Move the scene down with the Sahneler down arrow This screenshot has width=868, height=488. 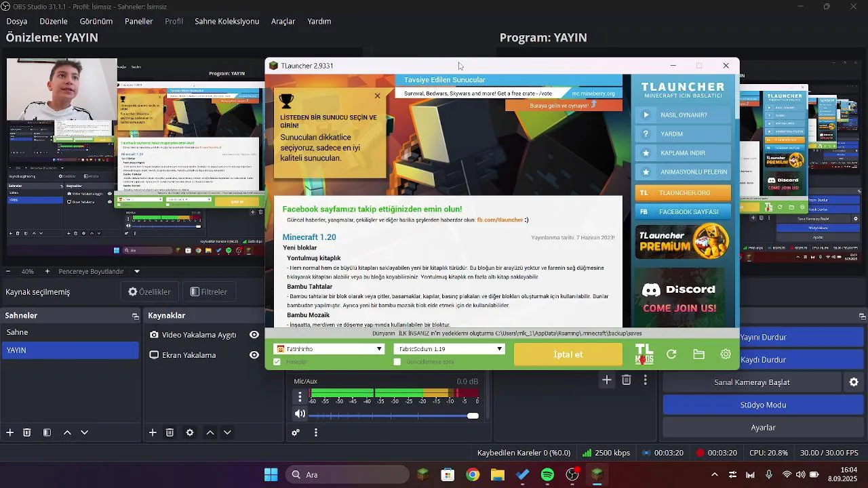click(84, 432)
